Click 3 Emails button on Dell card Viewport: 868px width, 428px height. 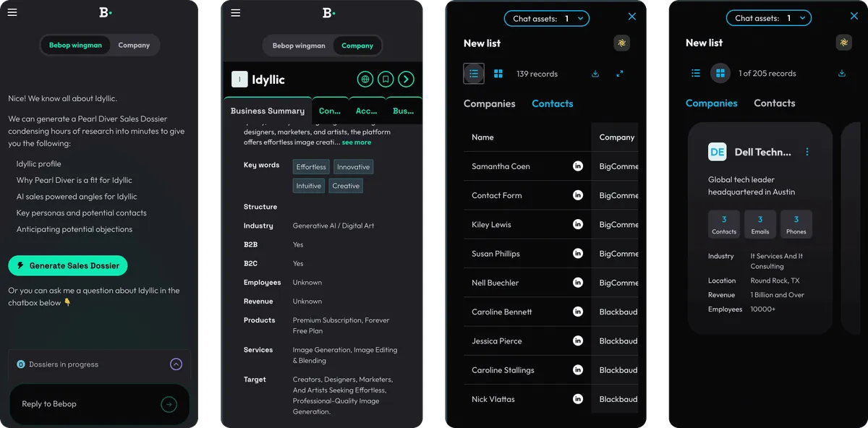pos(760,224)
